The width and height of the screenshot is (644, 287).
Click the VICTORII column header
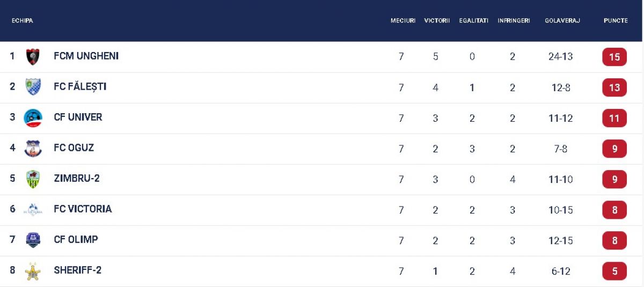coord(436,21)
